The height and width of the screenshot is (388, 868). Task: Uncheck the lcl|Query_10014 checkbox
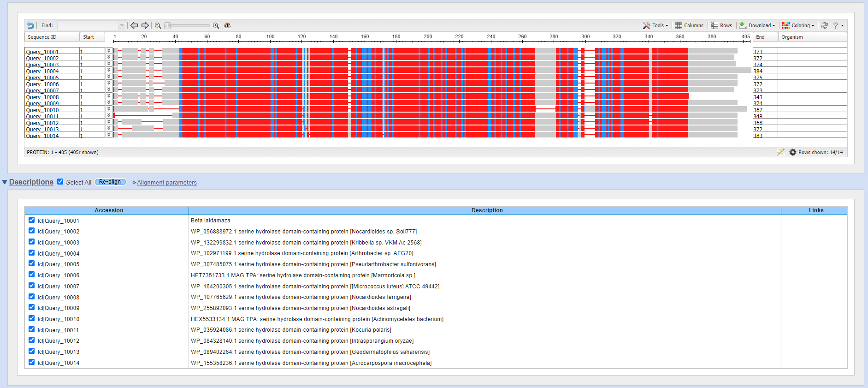click(x=31, y=362)
